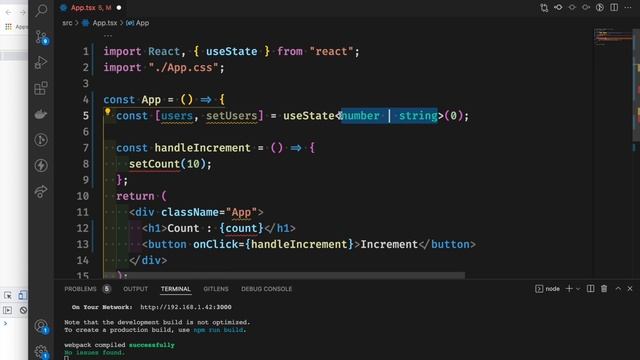Go to next change icon in editor toolbar
Image resolution: width=640 pixels, height=360 pixels.
586,7
